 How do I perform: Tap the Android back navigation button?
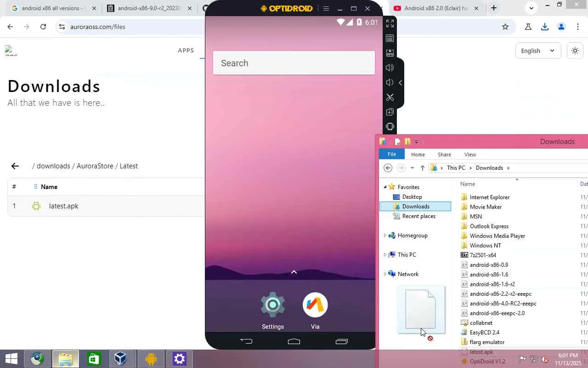pyautogui.click(x=246, y=341)
